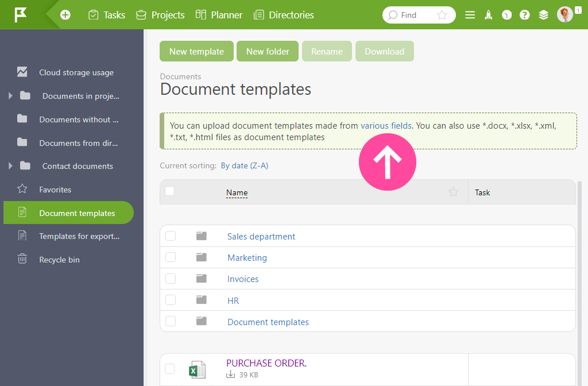The image size is (588, 386).
Task: Expand the Contact documents tree arrow
Action: pyautogui.click(x=10, y=166)
